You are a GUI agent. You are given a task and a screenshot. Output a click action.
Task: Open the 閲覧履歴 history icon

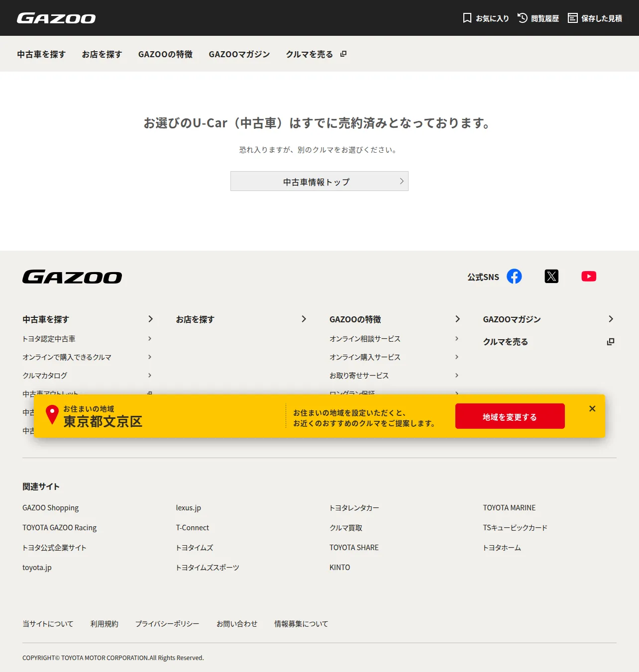[522, 18]
